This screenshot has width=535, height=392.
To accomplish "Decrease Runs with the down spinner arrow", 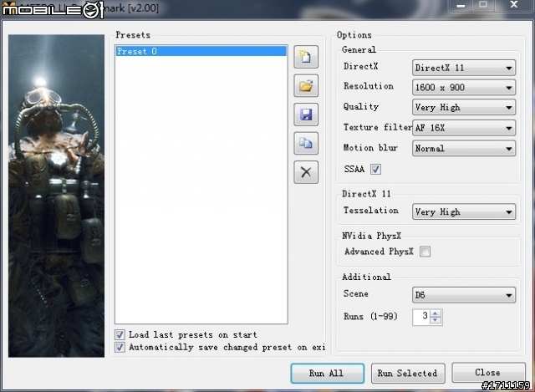I will coord(436,321).
